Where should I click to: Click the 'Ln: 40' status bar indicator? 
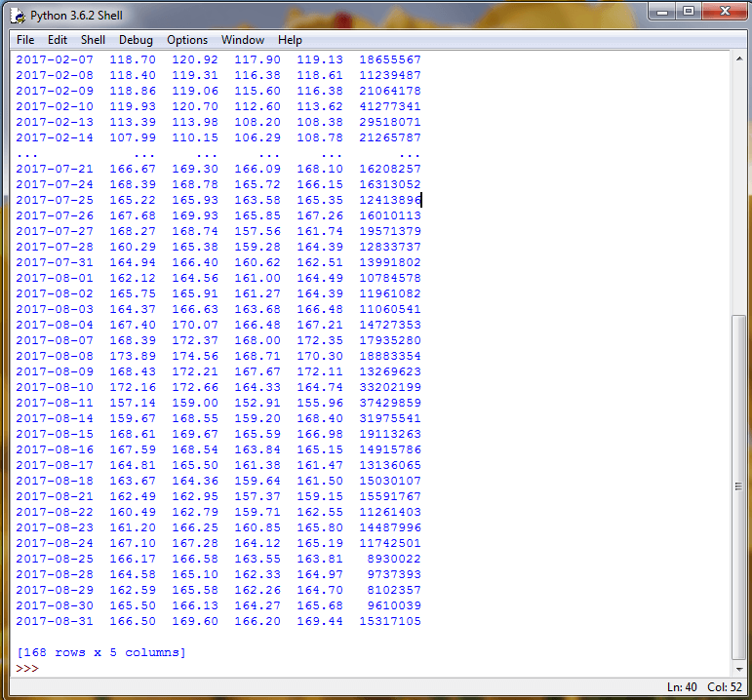click(x=684, y=687)
